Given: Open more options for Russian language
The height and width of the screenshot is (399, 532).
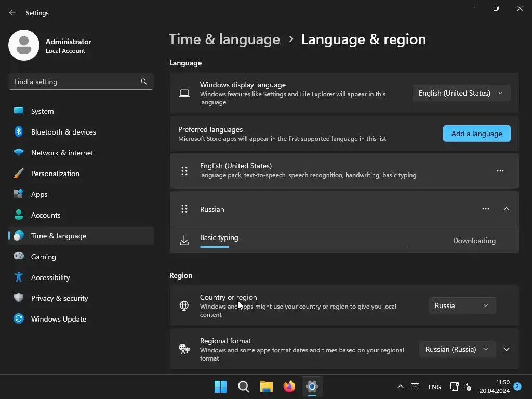Looking at the screenshot, I should tap(486, 209).
